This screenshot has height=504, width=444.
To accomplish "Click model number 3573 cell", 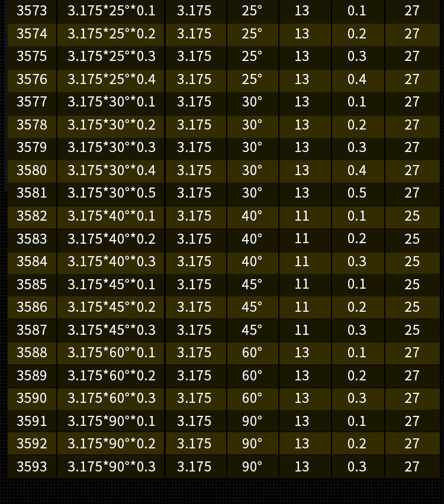I will click(x=32, y=11).
